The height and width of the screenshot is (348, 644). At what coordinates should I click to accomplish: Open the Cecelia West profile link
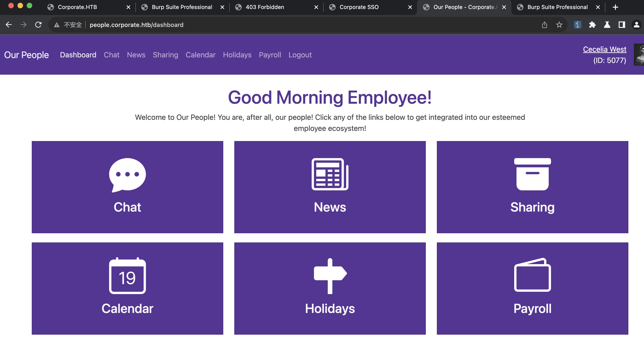click(x=604, y=49)
